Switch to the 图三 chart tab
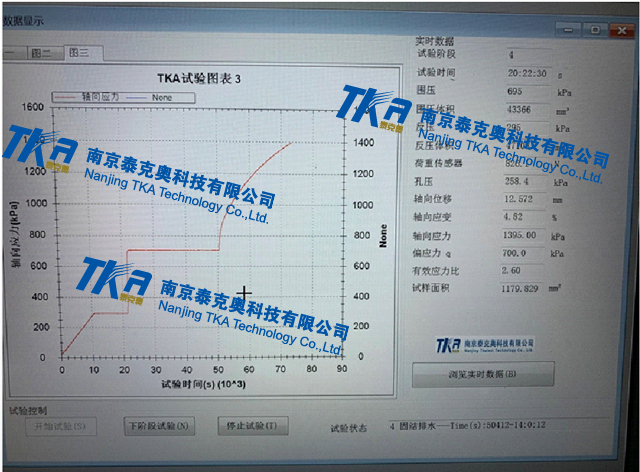This screenshot has height=472, width=640. pyautogui.click(x=77, y=52)
